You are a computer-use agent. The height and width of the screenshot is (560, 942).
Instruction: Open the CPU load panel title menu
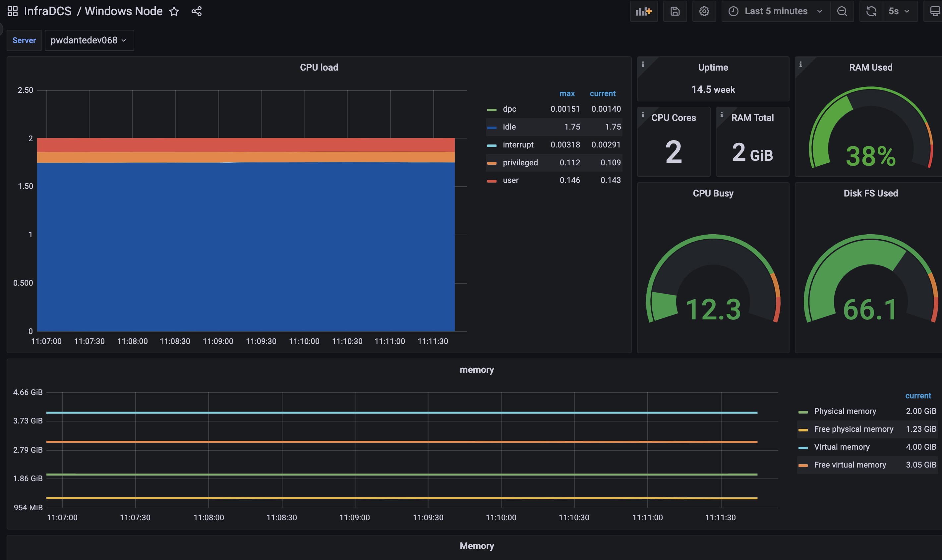click(x=319, y=67)
